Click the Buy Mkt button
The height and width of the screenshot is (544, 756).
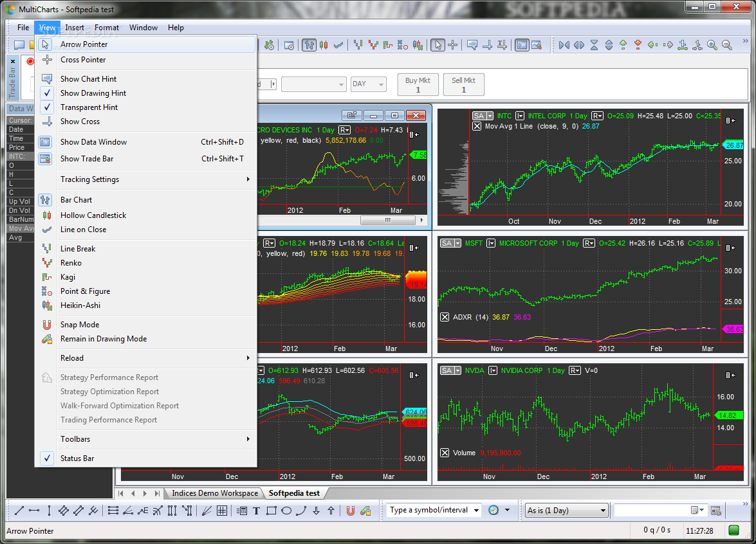click(x=418, y=85)
